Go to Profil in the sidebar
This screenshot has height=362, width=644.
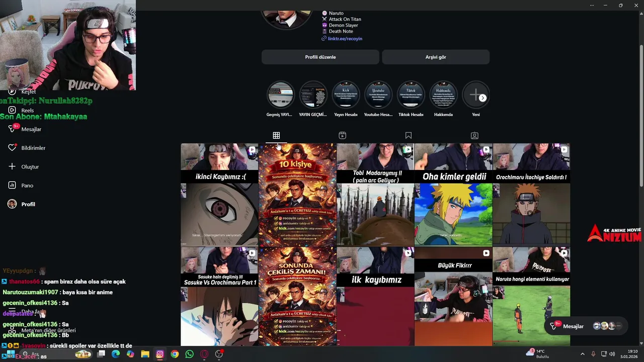(x=22, y=204)
